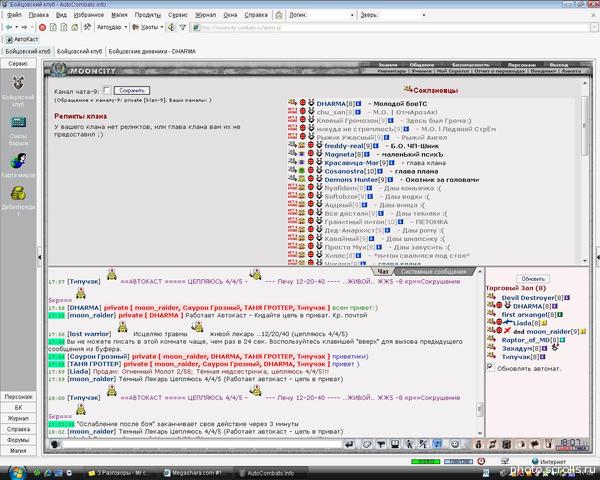
Task: Toggle the speaker sound icon in toolbar
Action: 171,27
